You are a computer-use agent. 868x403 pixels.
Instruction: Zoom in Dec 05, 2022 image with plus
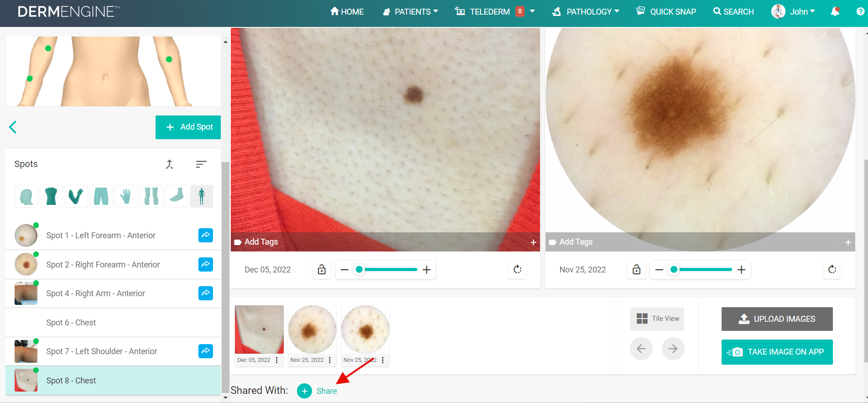tap(426, 270)
